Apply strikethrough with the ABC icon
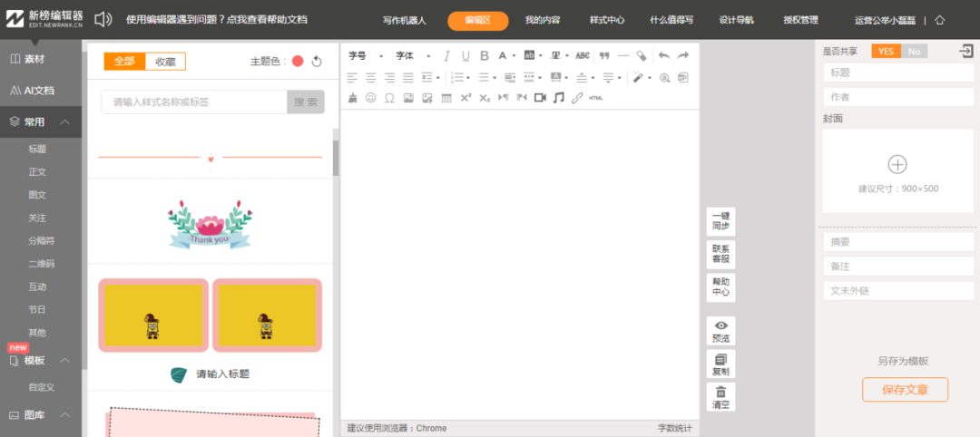980x437 pixels. (x=583, y=56)
